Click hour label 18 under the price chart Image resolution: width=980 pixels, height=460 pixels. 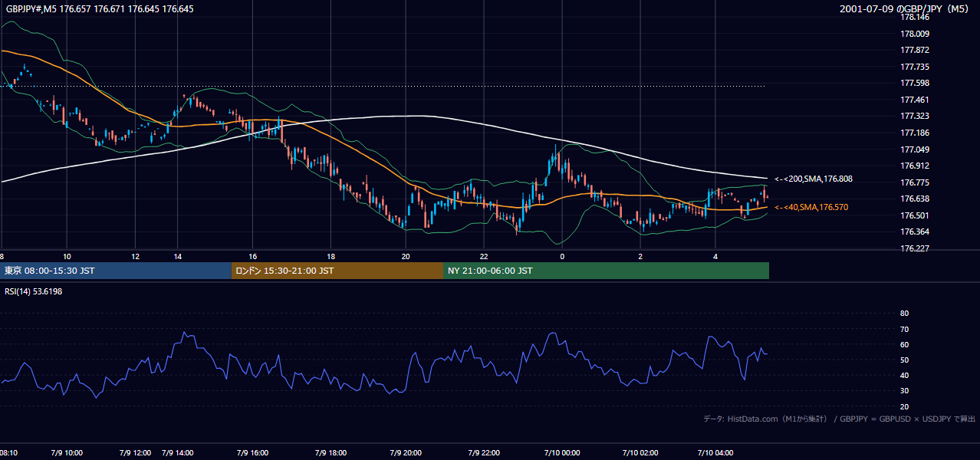331,256
